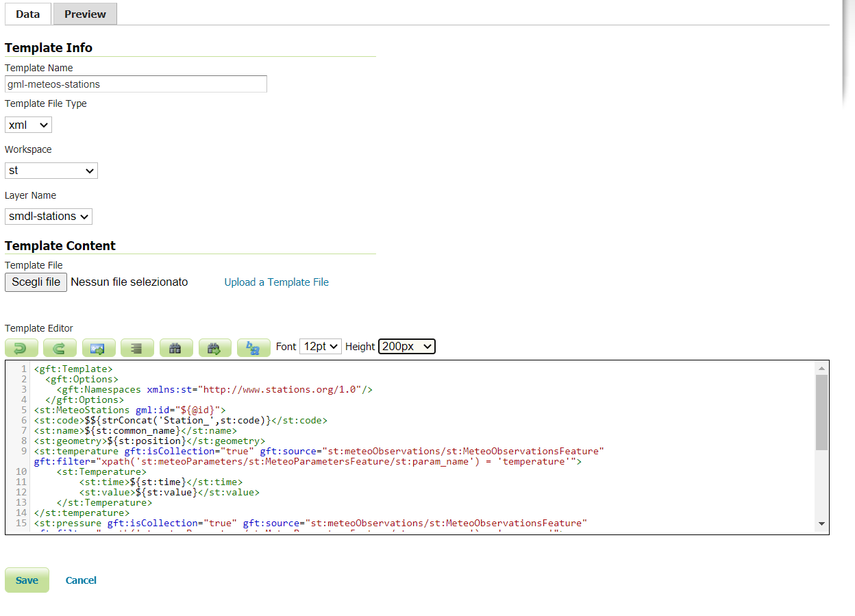Image resolution: width=855 pixels, height=616 pixels.
Task: Save the template using the Save button
Action: coord(27,580)
